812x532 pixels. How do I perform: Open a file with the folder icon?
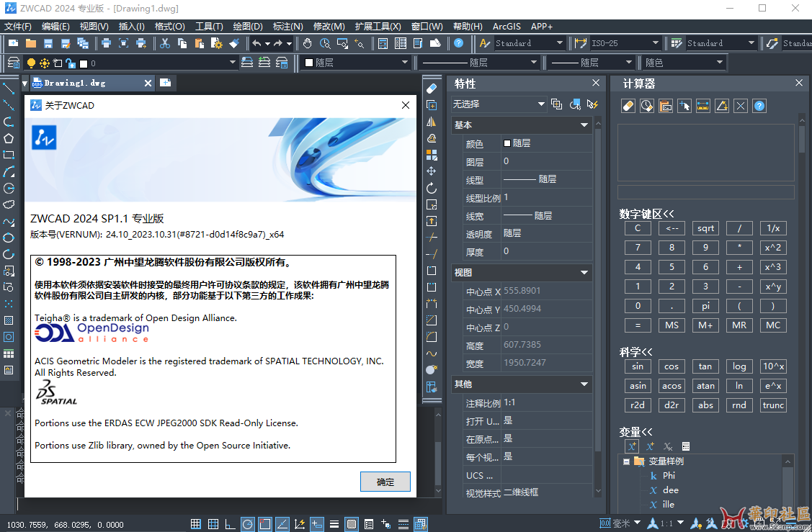pos(31,43)
